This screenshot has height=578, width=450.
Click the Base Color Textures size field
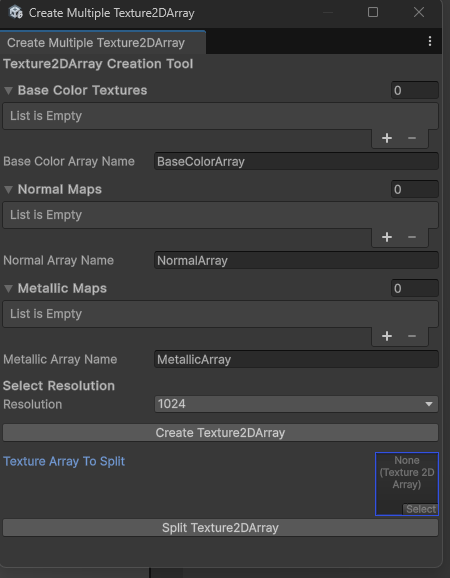tap(415, 90)
